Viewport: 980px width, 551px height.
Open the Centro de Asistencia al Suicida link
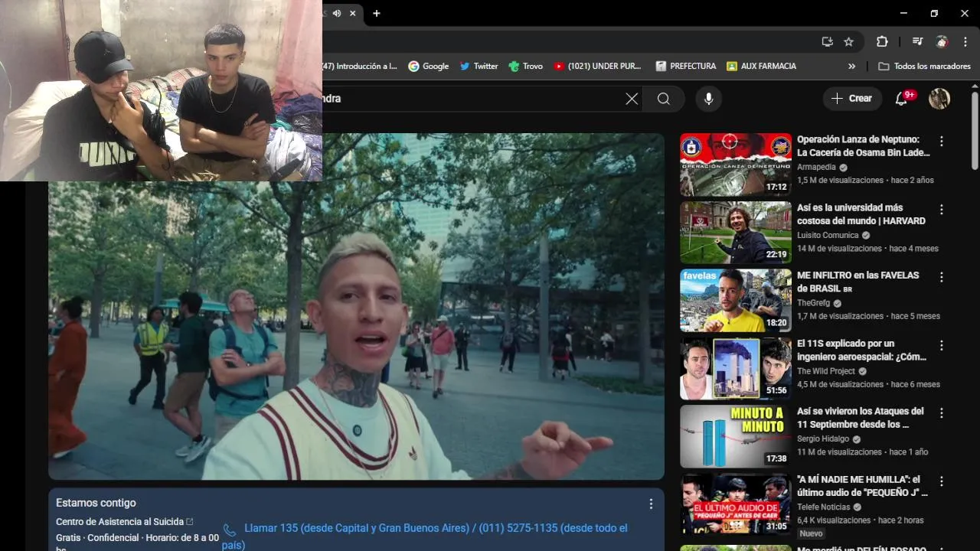pyautogui.click(x=125, y=522)
